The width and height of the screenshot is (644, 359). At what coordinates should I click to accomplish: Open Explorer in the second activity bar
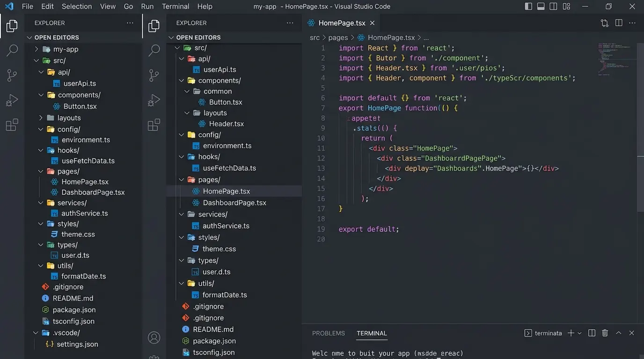click(154, 26)
